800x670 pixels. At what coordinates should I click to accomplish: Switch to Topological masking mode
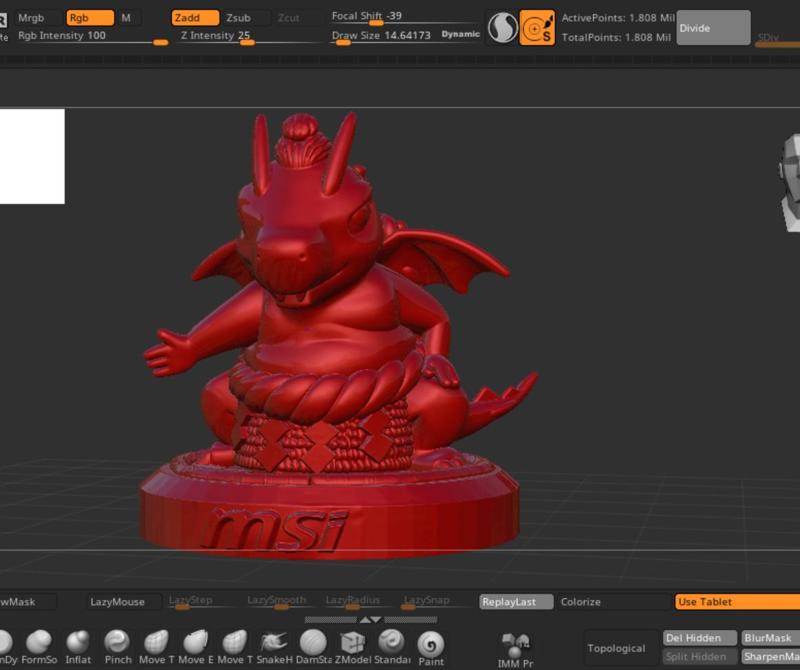(618, 647)
